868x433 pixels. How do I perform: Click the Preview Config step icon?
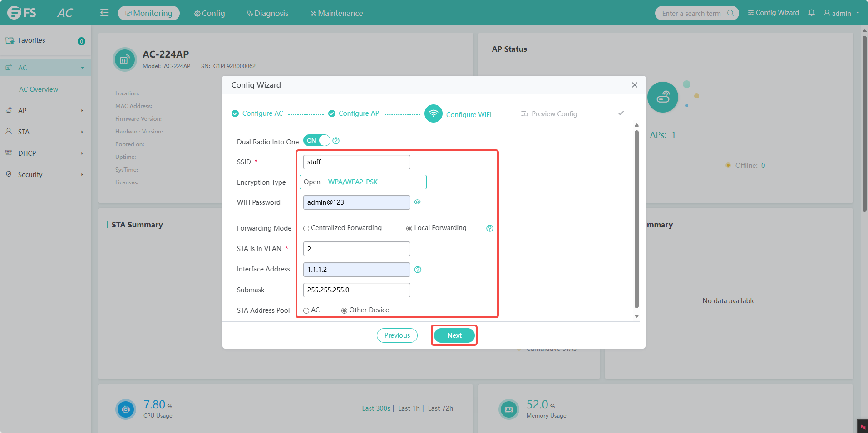point(525,114)
